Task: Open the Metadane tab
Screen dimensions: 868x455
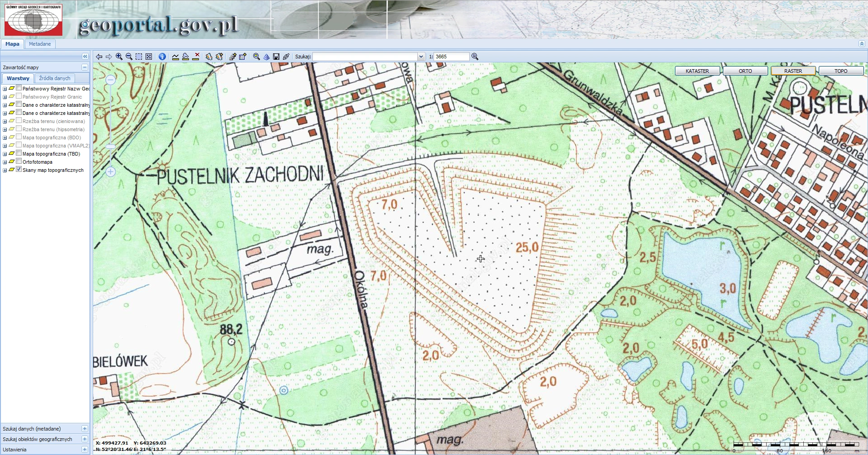Action: point(40,44)
